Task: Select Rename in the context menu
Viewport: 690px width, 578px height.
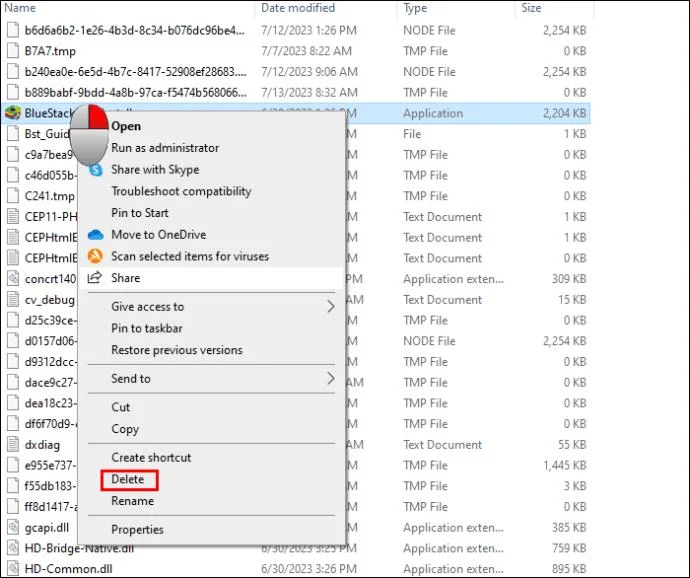Action: coord(132,501)
